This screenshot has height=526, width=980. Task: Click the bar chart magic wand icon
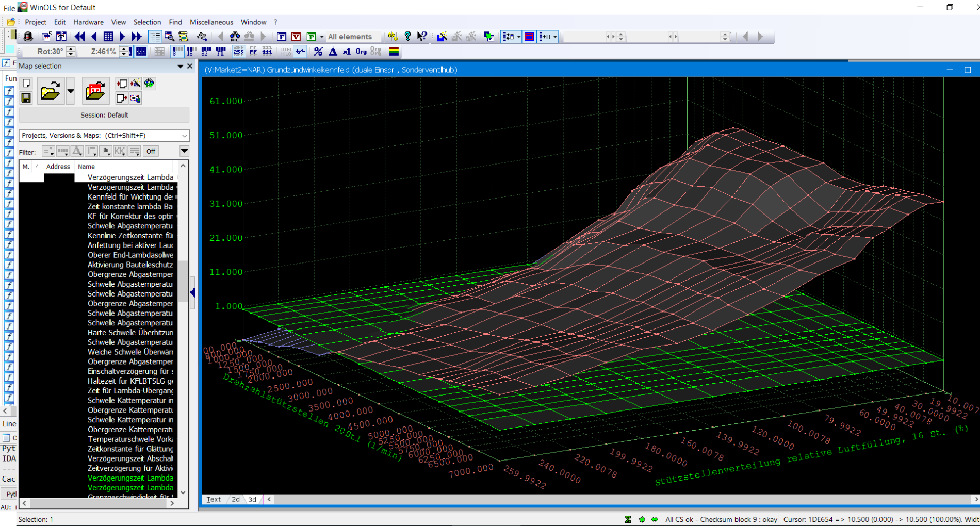442,37
